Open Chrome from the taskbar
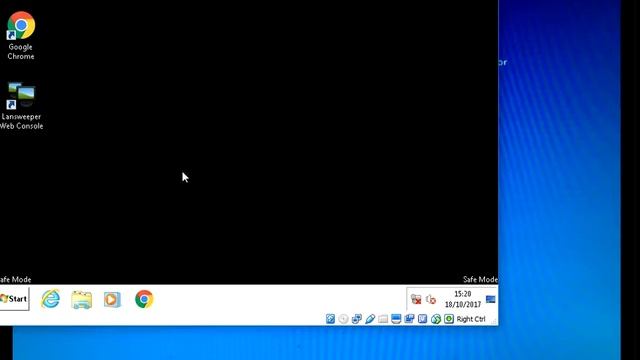640x360 pixels. point(144,299)
